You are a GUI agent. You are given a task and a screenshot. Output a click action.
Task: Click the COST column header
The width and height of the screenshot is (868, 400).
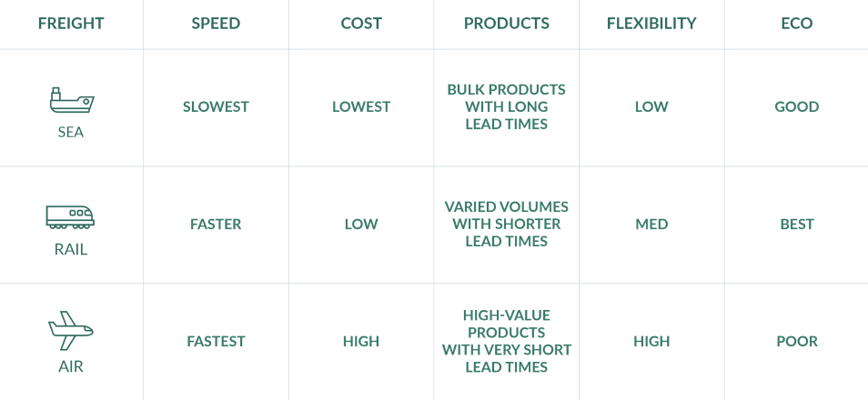click(361, 24)
